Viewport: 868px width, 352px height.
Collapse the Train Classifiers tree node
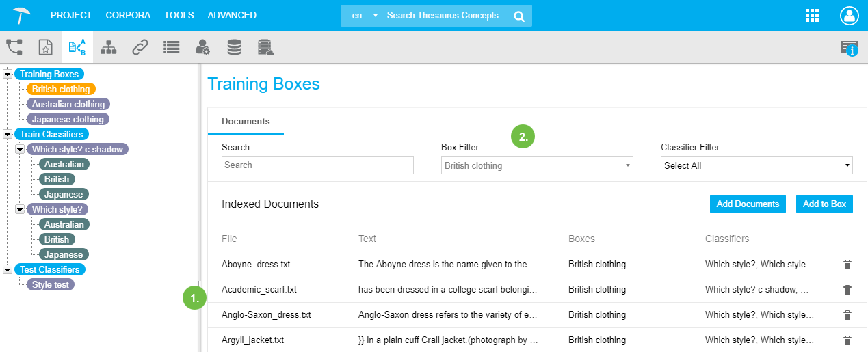(8, 135)
